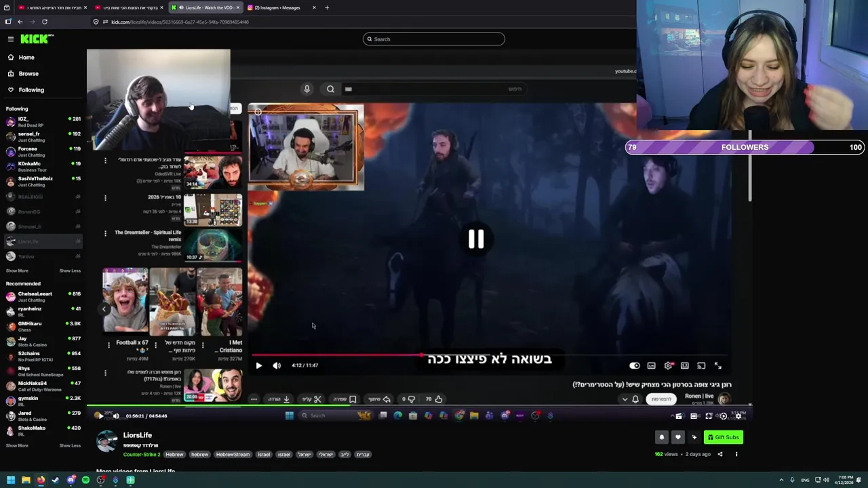Mute the embedded YouTube player
Image resolution: width=868 pixels, height=488 pixels.
tap(277, 365)
